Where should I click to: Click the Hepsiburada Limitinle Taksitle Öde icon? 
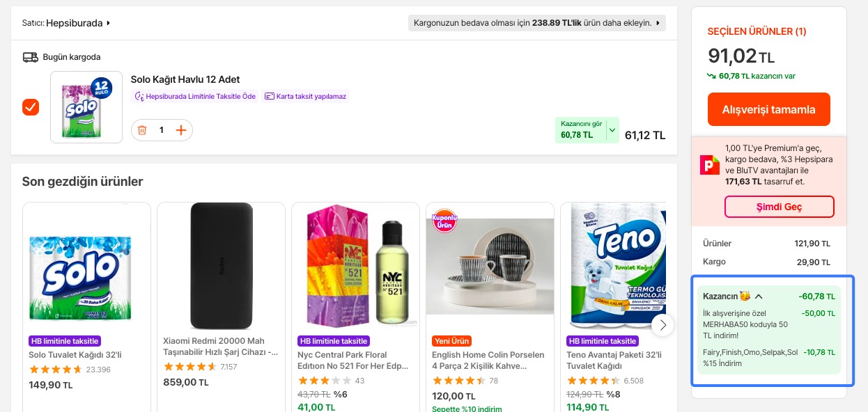click(x=139, y=97)
